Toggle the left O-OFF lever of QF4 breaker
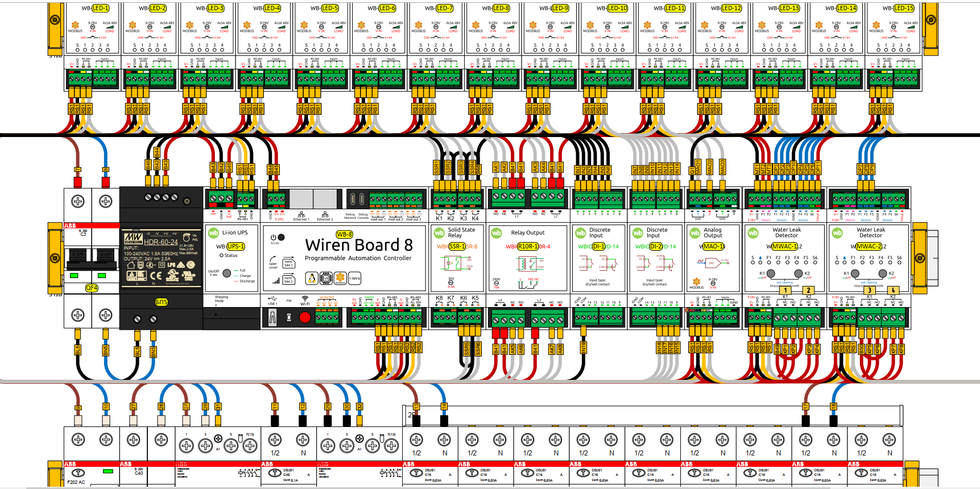Viewport: 980px width, 489px height. click(x=78, y=254)
